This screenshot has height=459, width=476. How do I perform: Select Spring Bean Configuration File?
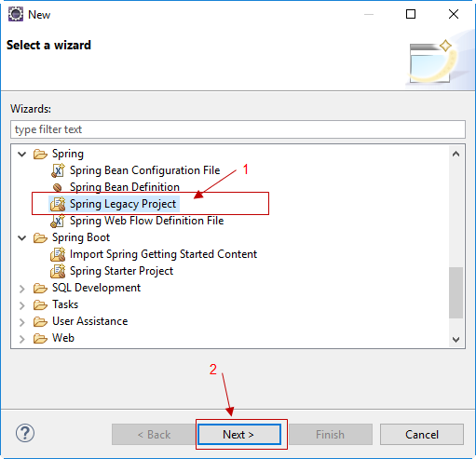click(x=145, y=170)
